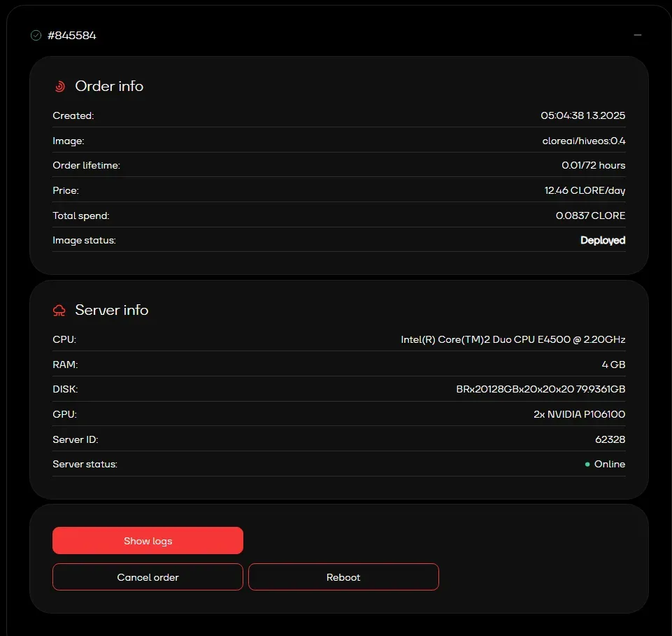Select the disk value ending 79.9361GB
The height and width of the screenshot is (636, 672).
click(x=541, y=389)
